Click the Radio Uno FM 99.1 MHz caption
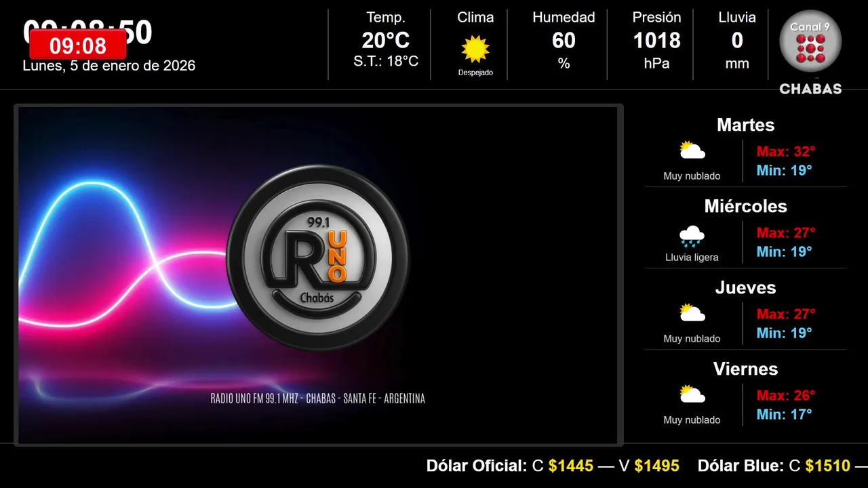The height and width of the screenshot is (488, 868). (318, 399)
